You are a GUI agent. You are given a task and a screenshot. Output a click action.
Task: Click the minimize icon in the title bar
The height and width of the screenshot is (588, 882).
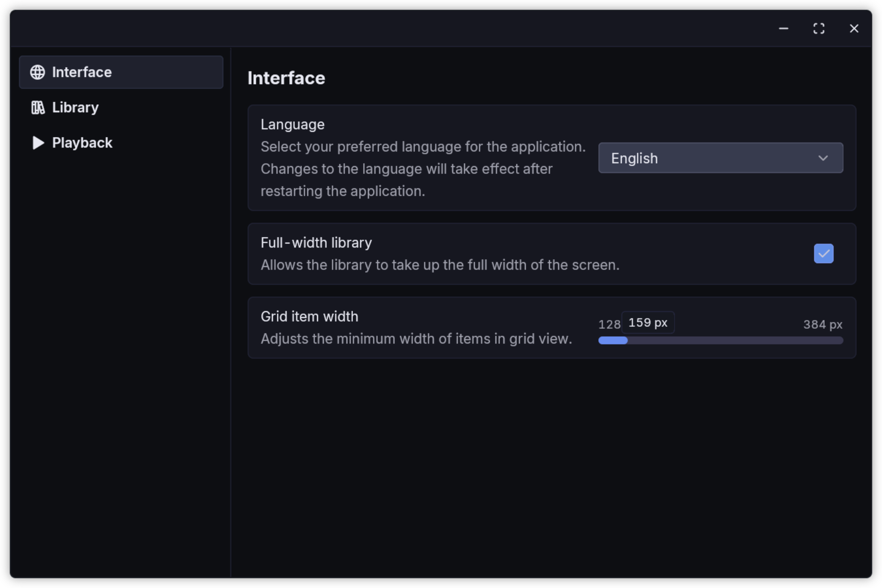click(x=783, y=28)
